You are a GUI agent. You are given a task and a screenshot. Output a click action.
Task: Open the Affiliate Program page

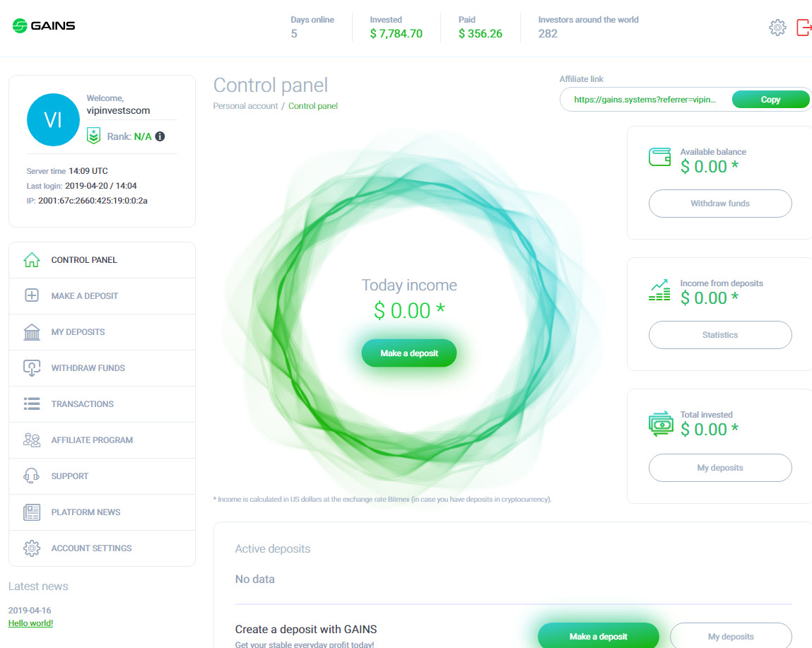pos(92,440)
